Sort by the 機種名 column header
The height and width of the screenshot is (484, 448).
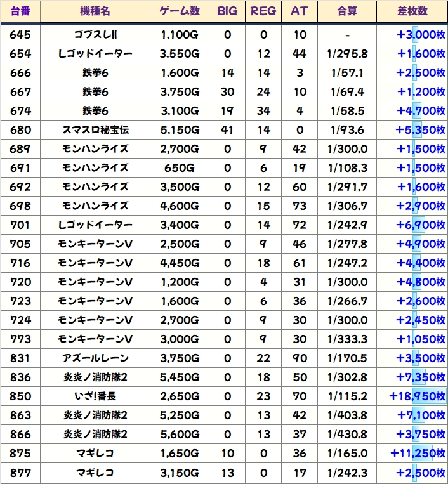pyautogui.click(x=95, y=11)
